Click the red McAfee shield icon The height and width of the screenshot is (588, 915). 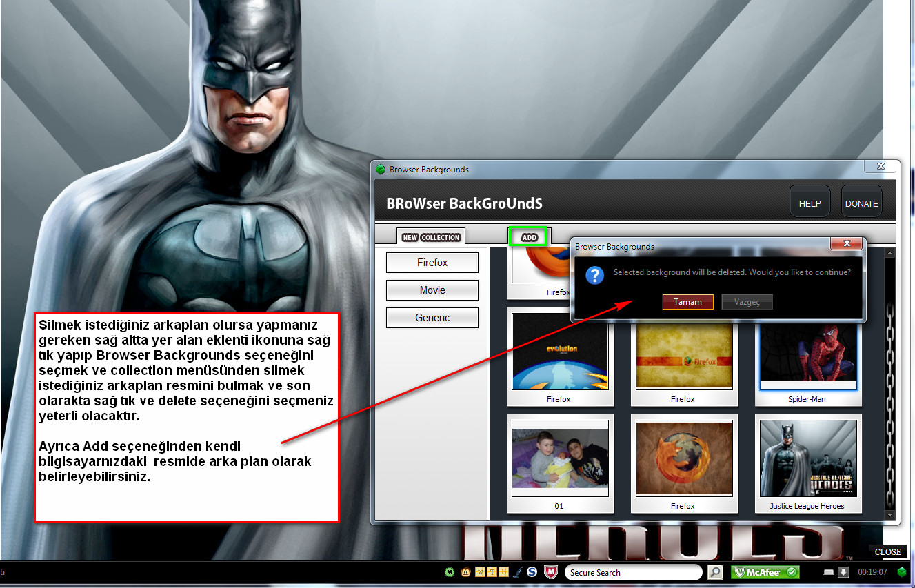pyautogui.click(x=550, y=572)
